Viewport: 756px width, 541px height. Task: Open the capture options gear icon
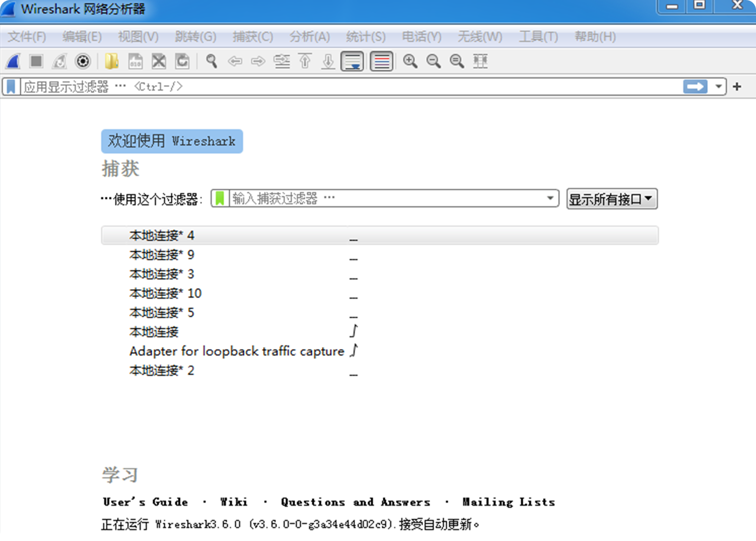pyautogui.click(x=83, y=61)
